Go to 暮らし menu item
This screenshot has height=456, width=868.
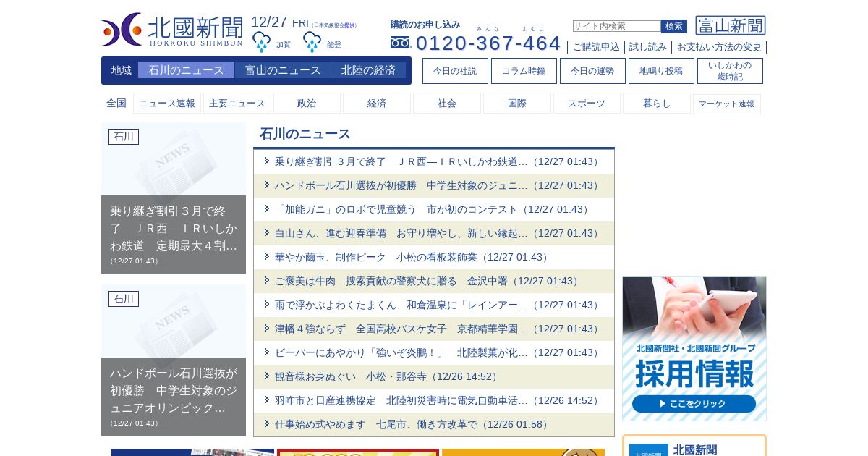(x=657, y=104)
